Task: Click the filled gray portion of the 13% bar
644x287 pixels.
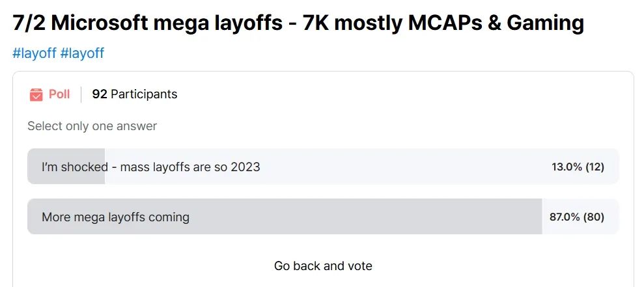Action: [66, 167]
